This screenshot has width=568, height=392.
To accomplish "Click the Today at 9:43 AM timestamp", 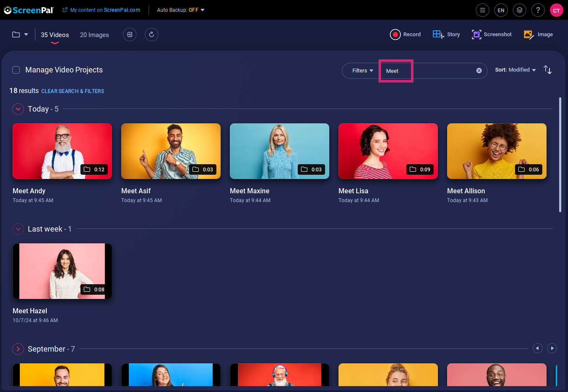I will [x=467, y=200].
